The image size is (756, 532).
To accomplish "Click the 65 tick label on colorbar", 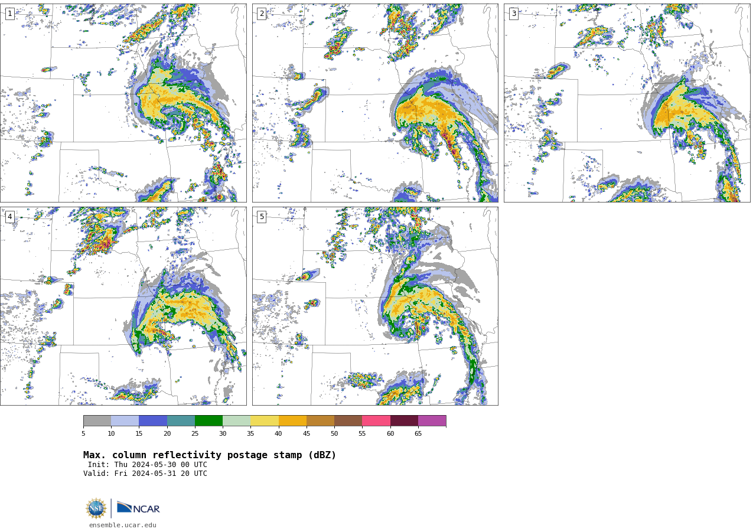I will point(418,434).
